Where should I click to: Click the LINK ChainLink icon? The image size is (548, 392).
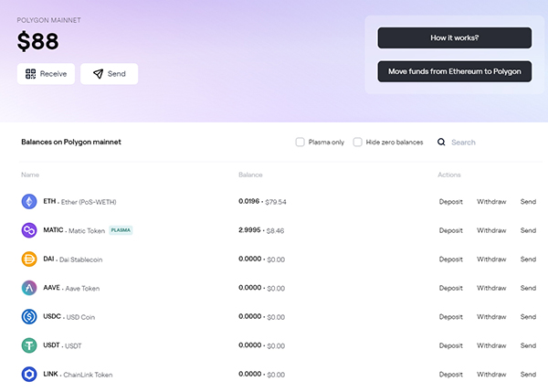click(x=29, y=374)
